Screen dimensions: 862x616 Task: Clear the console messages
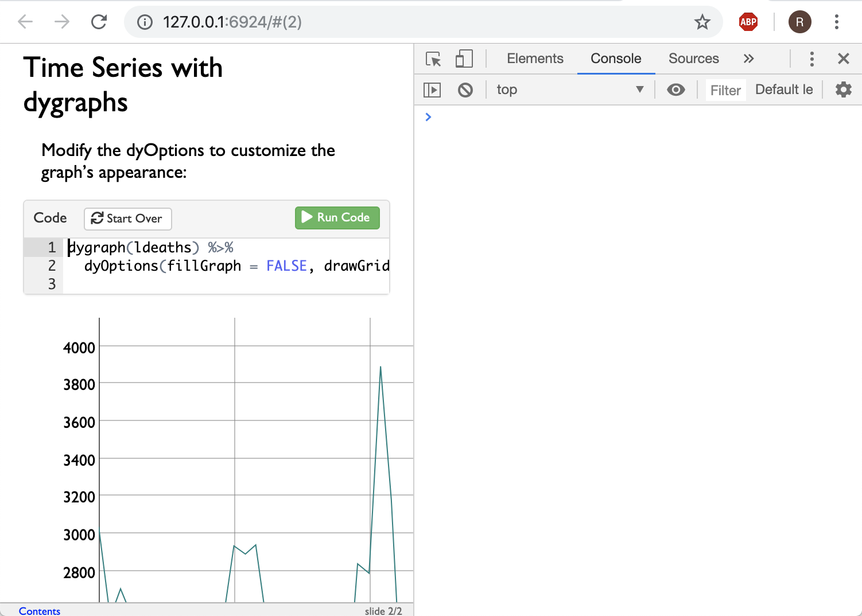(465, 89)
